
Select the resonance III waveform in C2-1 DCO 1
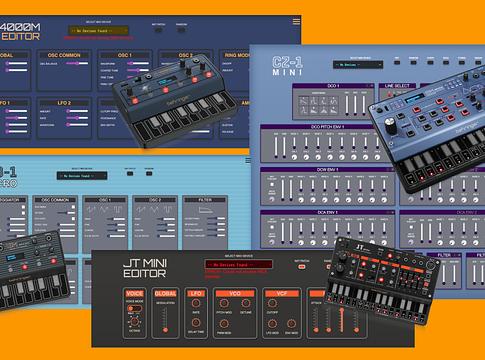[334, 110]
